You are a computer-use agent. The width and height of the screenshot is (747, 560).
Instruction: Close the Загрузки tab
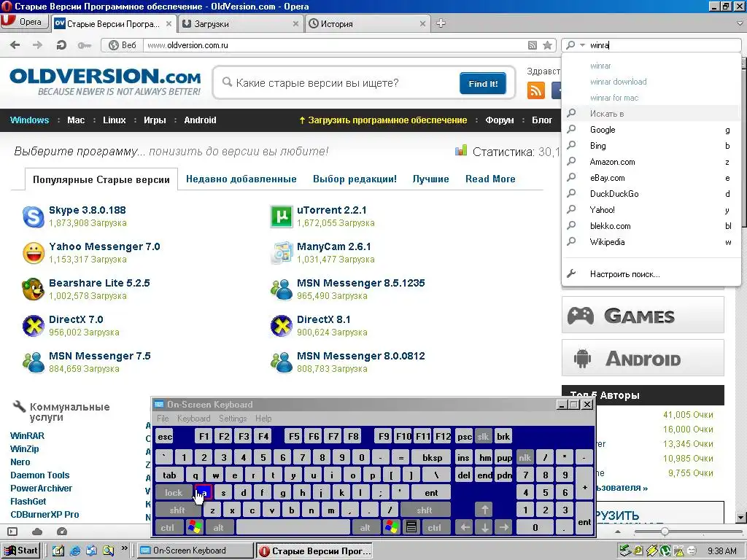[295, 24]
